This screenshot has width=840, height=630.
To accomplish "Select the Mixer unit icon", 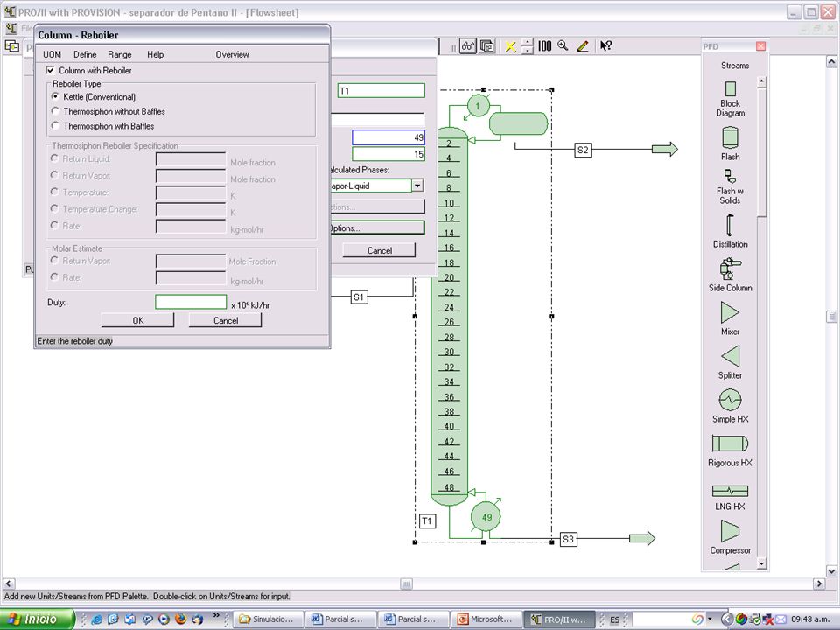I will pos(730,312).
